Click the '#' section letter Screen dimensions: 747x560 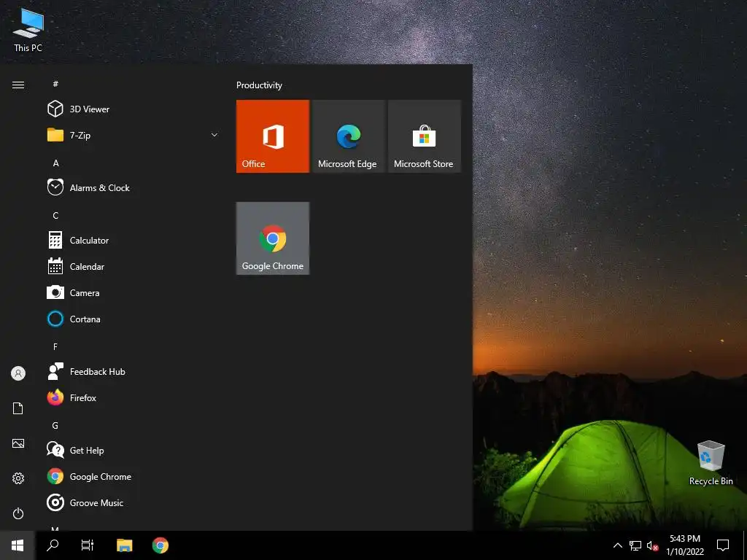[x=55, y=84]
